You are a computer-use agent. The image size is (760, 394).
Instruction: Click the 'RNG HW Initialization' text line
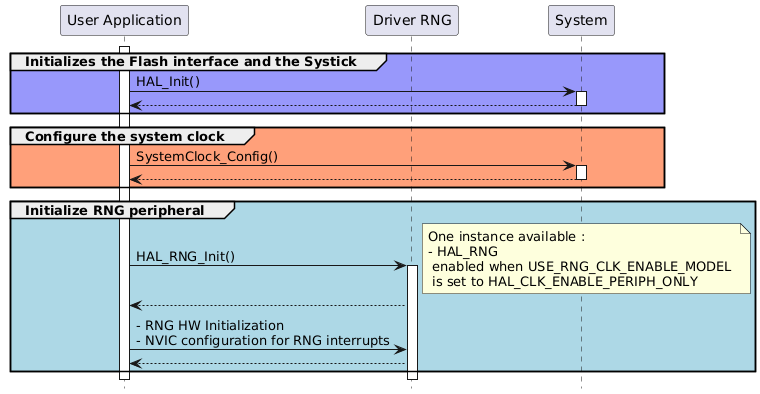(x=210, y=325)
